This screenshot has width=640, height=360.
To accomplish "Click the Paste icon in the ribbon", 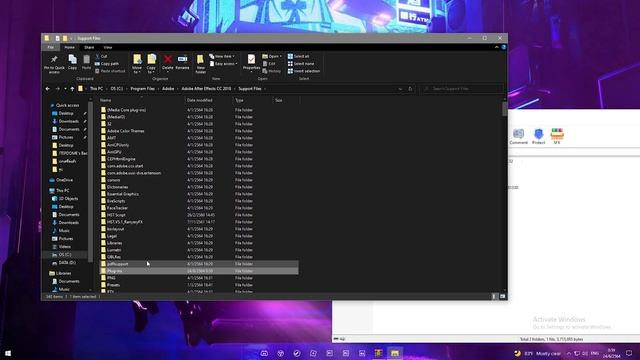I will pos(87,62).
